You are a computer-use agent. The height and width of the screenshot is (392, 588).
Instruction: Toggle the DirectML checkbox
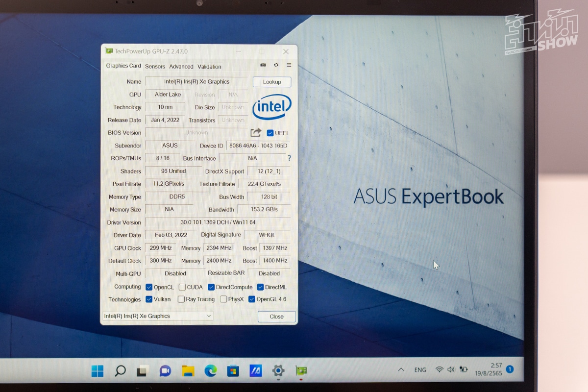tap(260, 287)
